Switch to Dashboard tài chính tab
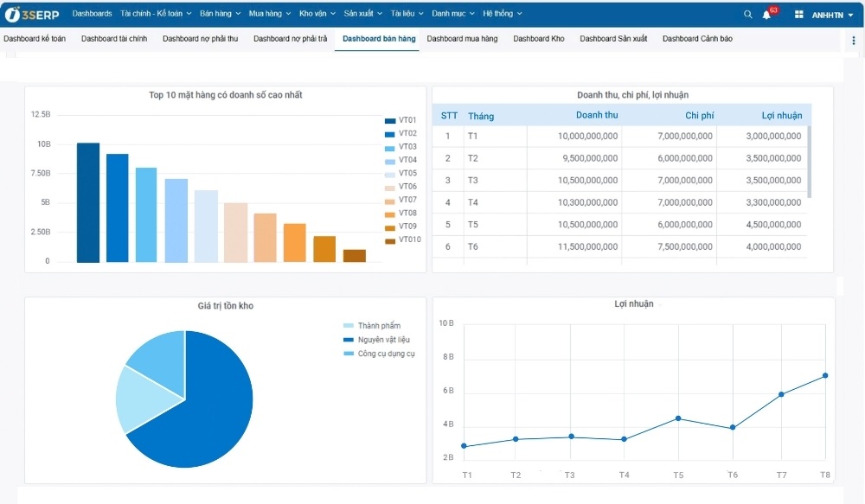The width and height of the screenshot is (865, 504). (114, 39)
